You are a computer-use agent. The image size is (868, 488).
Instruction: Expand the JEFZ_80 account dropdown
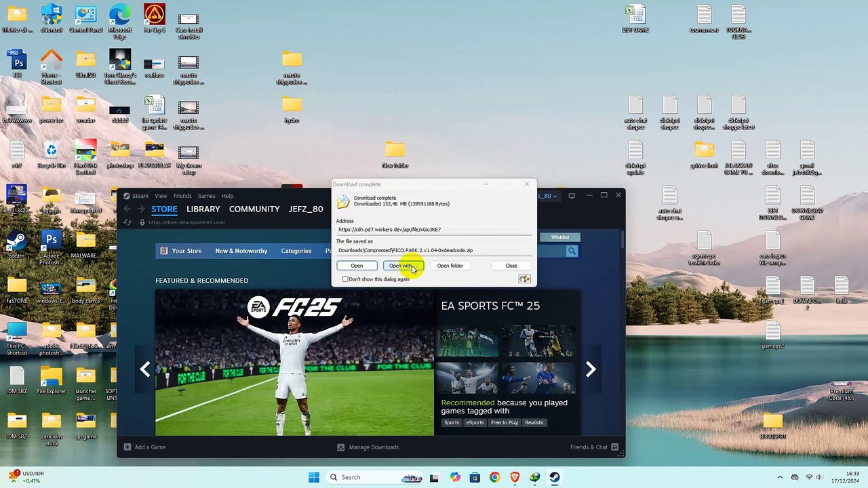coord(547,196)
